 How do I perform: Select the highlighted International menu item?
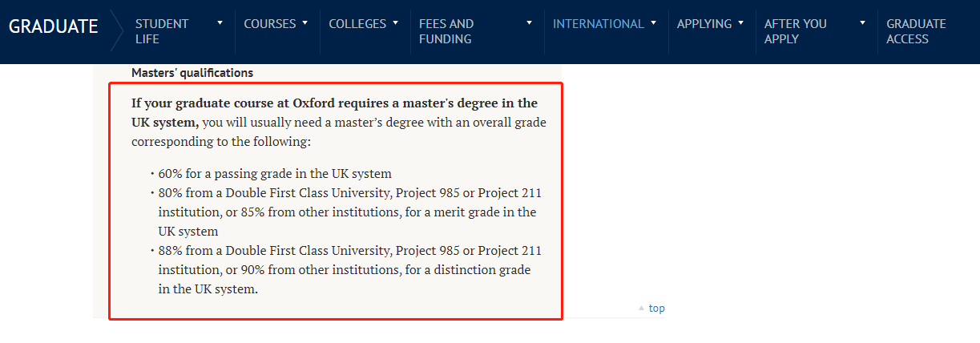click(x=598, y=24)
